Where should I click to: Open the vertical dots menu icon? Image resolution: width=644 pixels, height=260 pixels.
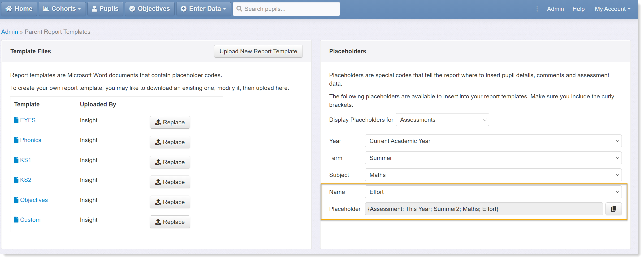tap(537, 9)
